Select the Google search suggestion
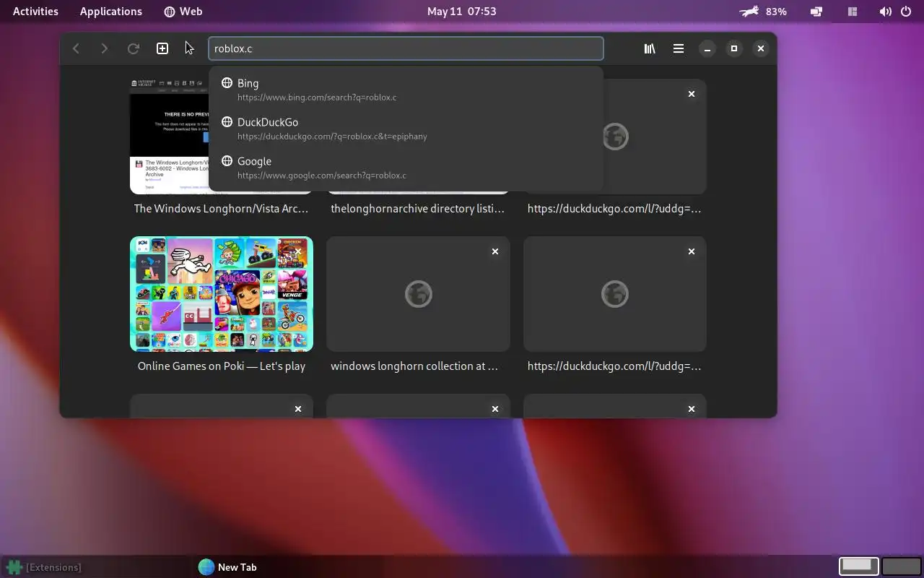The height and width of the screenshot is (578, 924). point(406,168)
